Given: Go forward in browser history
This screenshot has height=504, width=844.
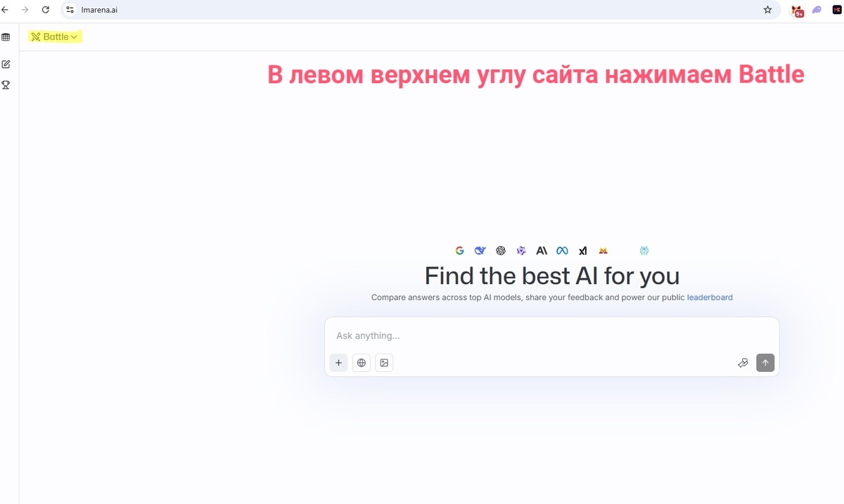Looking at the screenshot, I should pos(25,10).
